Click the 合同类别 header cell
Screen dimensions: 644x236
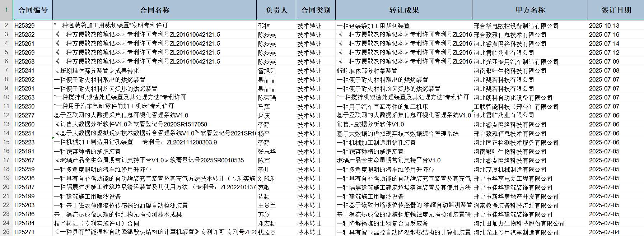click(316, 10)
